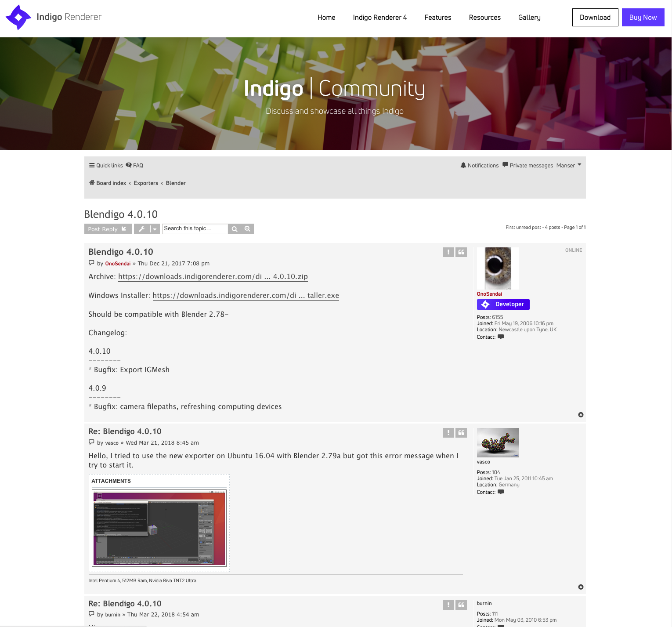The image size is (672, 627).
Task: Open vasco's attached screenshot thumbnail
Action: (159, 528)
